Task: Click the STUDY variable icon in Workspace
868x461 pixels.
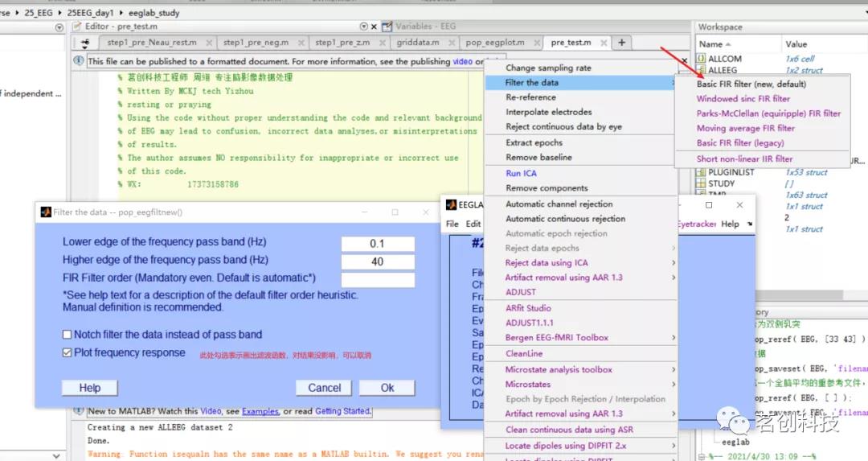Action: [x=701, y=183]
